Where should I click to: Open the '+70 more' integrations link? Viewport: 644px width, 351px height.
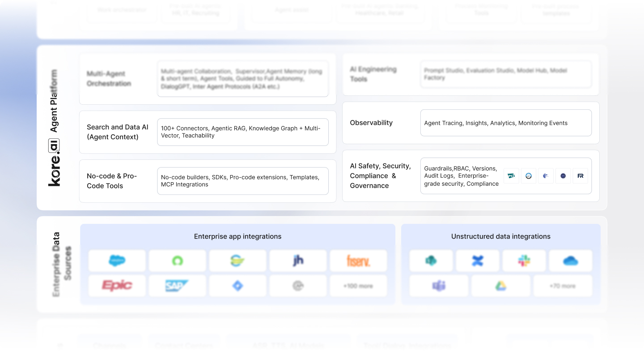click(563, 285)
